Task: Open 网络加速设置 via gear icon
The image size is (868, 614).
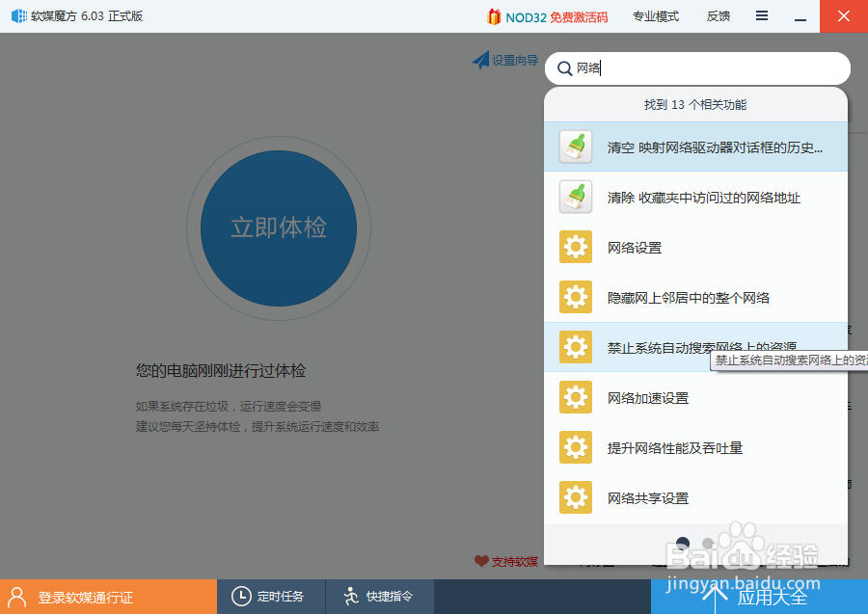Action: 575,397
